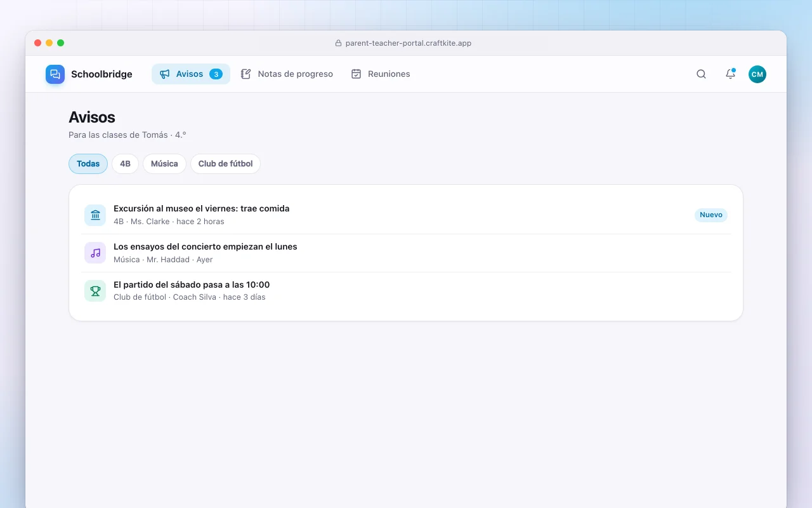Open the Excursión al museo announcement title
Viewport: 812px width, 508px height.
tap(202, 209)
